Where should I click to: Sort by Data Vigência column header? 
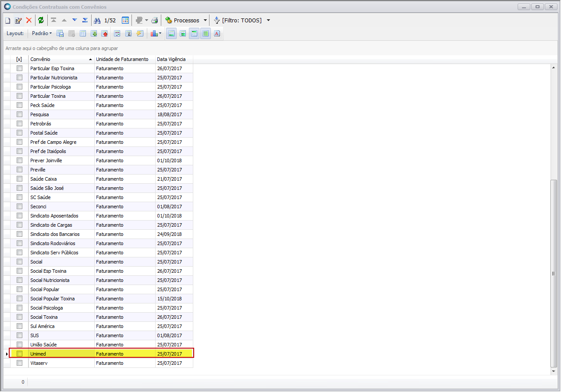click(174, 59)
